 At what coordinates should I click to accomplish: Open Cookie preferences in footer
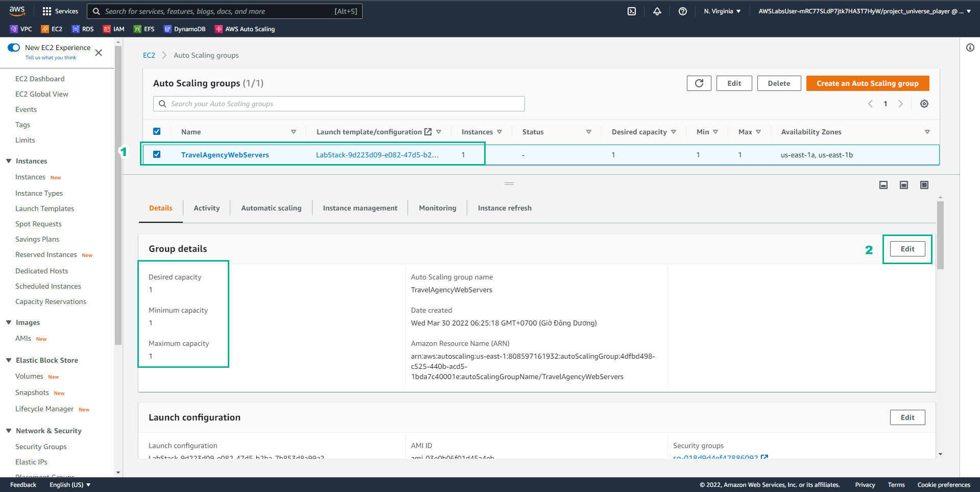[944, 485]
